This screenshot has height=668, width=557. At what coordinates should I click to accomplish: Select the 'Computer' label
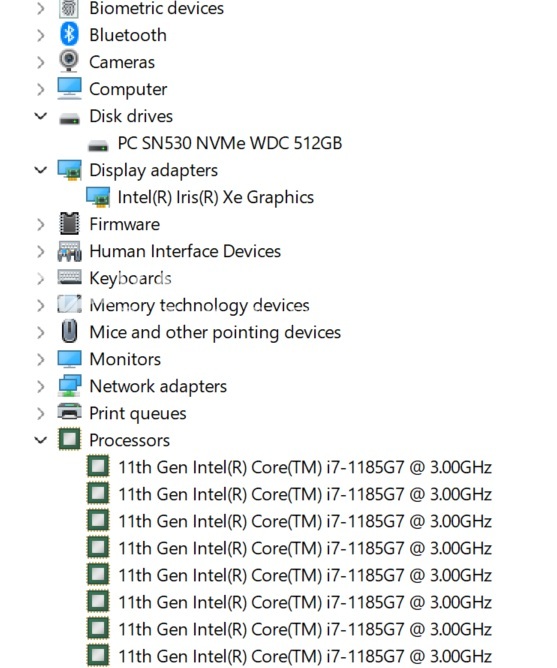point(128,89)
